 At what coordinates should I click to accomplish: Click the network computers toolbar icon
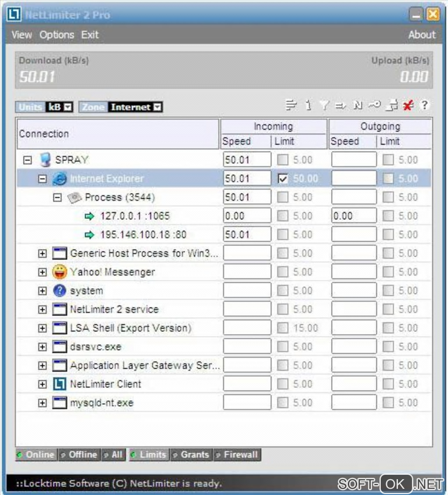coord(392,105)
